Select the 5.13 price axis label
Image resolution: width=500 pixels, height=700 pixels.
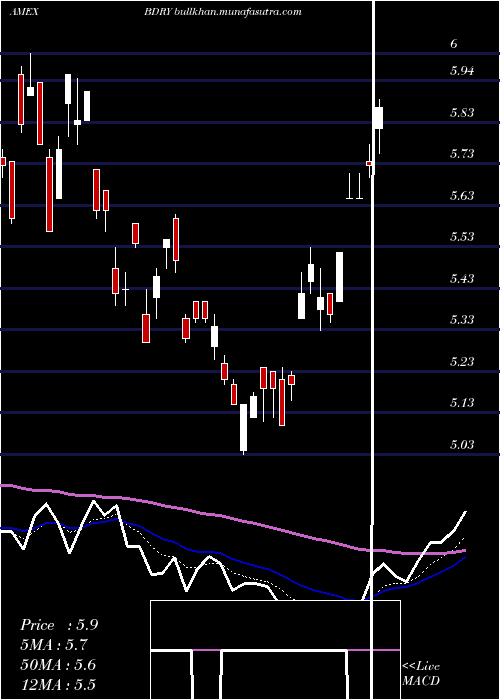pyautogui.click(x=462, y=402)
